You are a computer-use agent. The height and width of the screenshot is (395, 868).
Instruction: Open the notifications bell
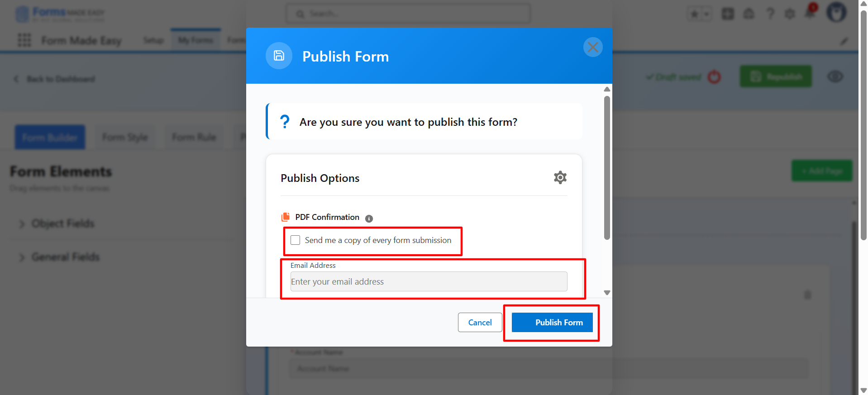[810, 13]
